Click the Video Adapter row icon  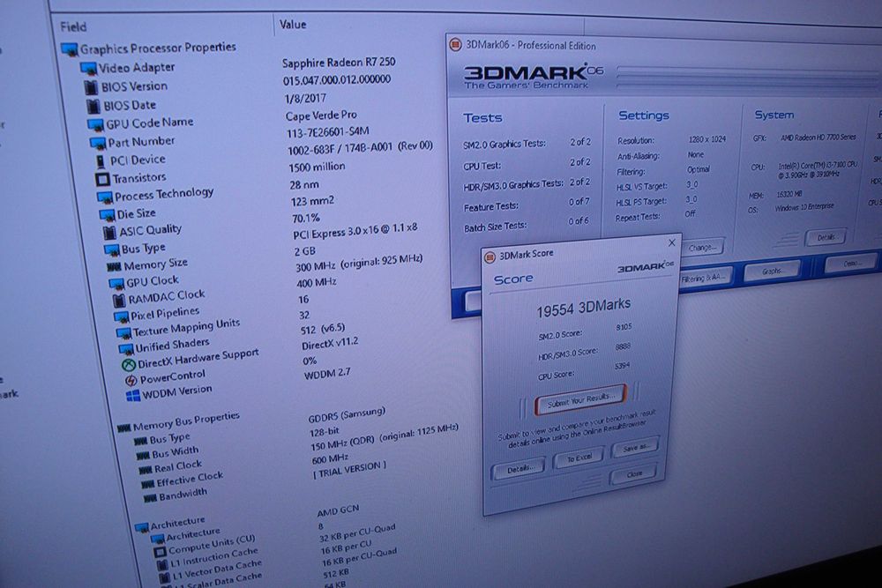click(88, 69)
